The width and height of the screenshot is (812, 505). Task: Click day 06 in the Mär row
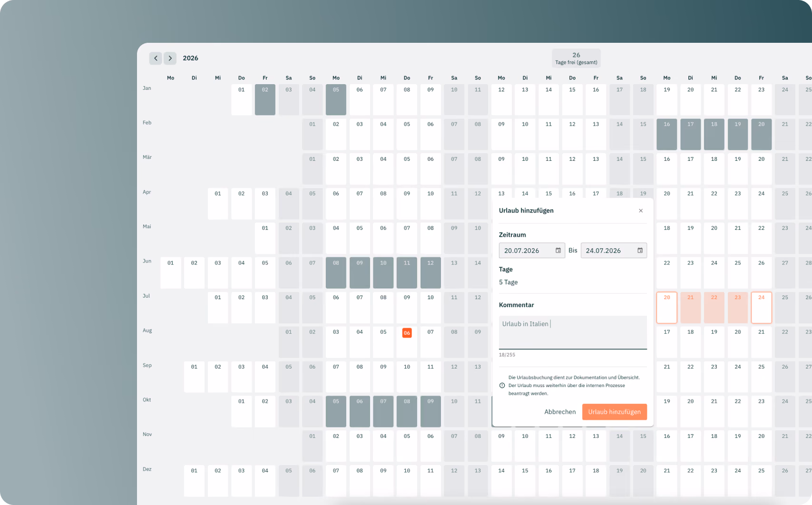click(430, 169)
